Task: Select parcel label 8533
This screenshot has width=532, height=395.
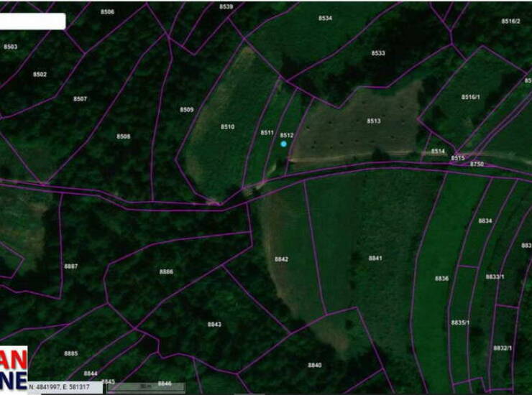Action: click(x=378, y=53)
